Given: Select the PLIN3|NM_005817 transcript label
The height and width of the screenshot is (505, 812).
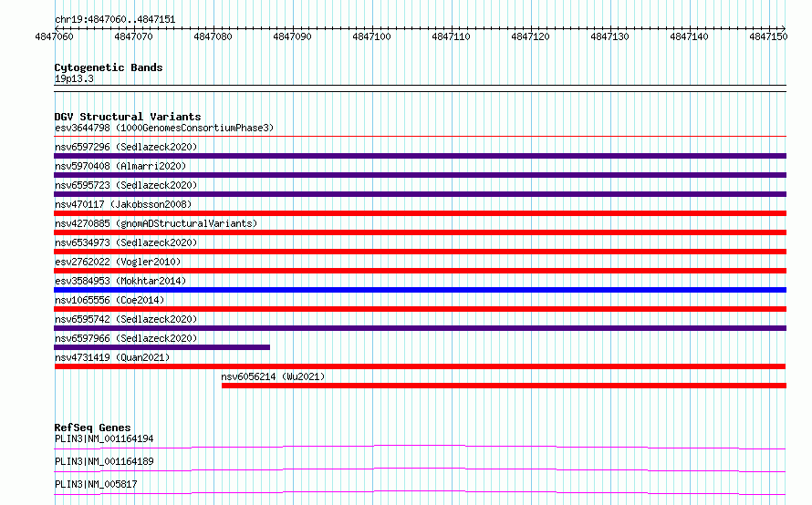Looking at the screenshot, I should point(96,484).
